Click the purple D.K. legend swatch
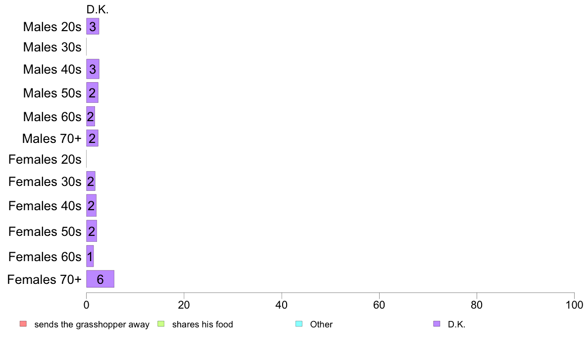This screenshot has width=588, height=364. (437, 324)
